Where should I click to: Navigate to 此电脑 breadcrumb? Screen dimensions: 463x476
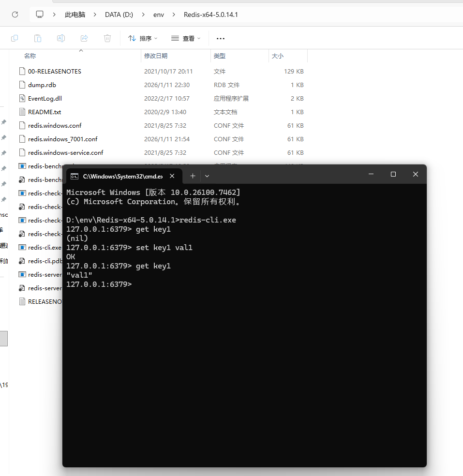75,15
